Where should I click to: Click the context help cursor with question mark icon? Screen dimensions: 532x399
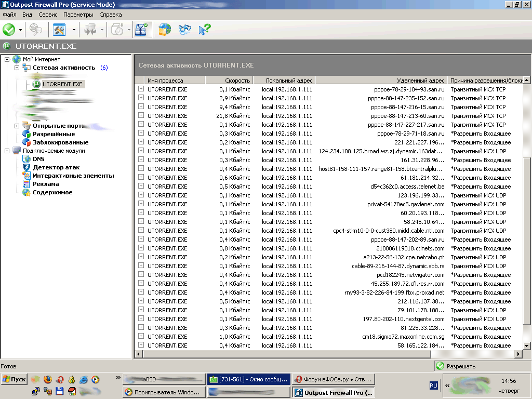(x=204, y=30)
